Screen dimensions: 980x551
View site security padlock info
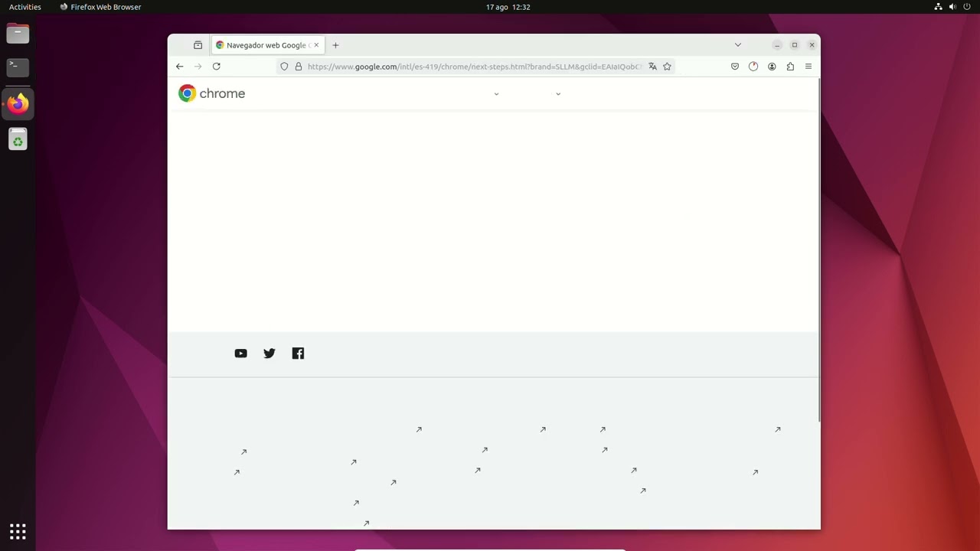click(299, 67)
